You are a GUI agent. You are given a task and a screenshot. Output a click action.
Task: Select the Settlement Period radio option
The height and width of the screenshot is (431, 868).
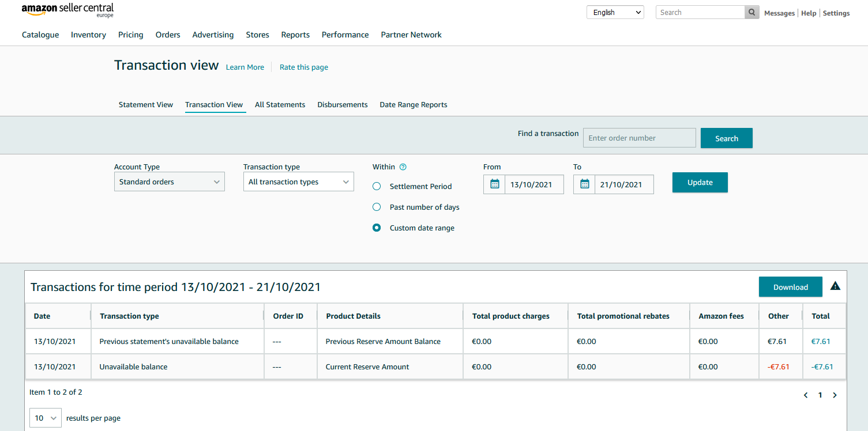(x=377, y=186)
